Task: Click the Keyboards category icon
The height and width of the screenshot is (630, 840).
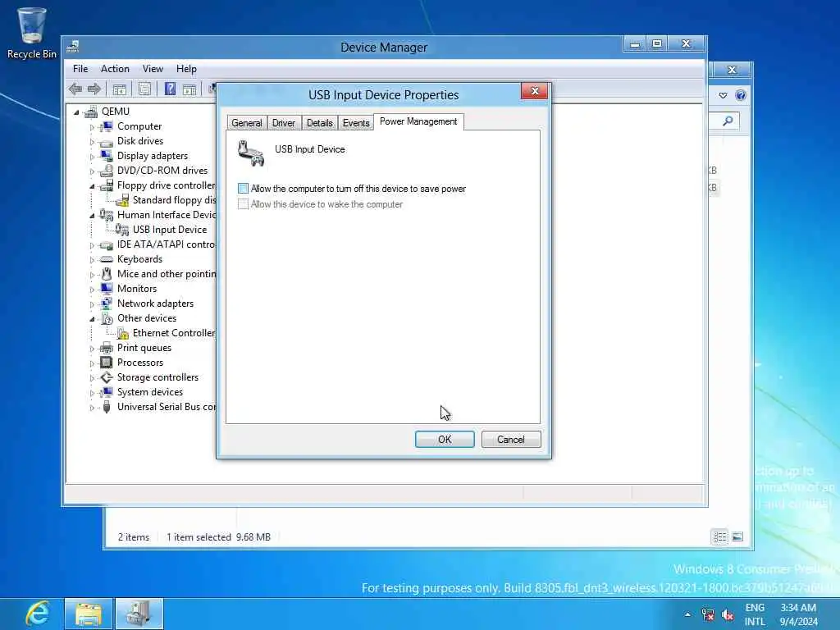Action: click(107, 259)
